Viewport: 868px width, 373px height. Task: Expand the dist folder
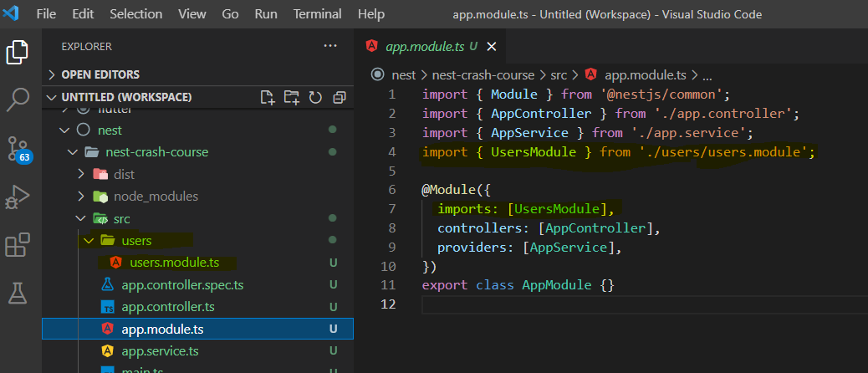point(124,174)
